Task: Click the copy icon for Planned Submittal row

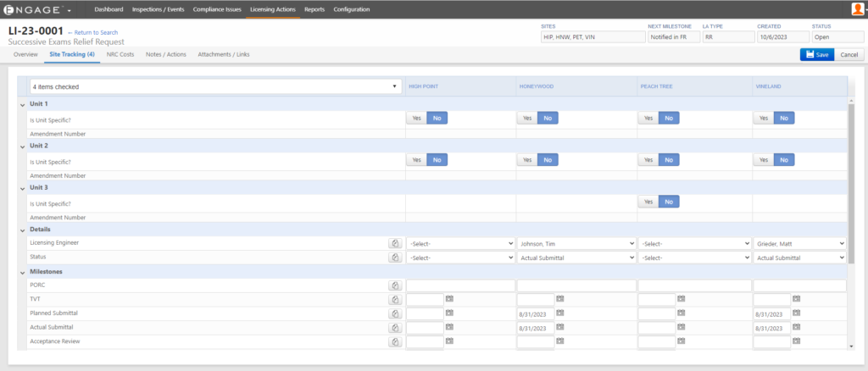Action: point(395,313)
